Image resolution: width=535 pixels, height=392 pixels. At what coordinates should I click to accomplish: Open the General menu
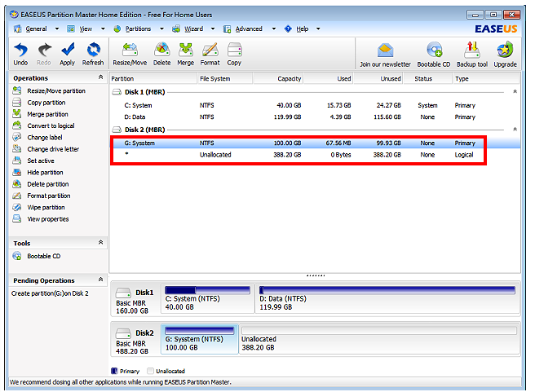point(36,29)
